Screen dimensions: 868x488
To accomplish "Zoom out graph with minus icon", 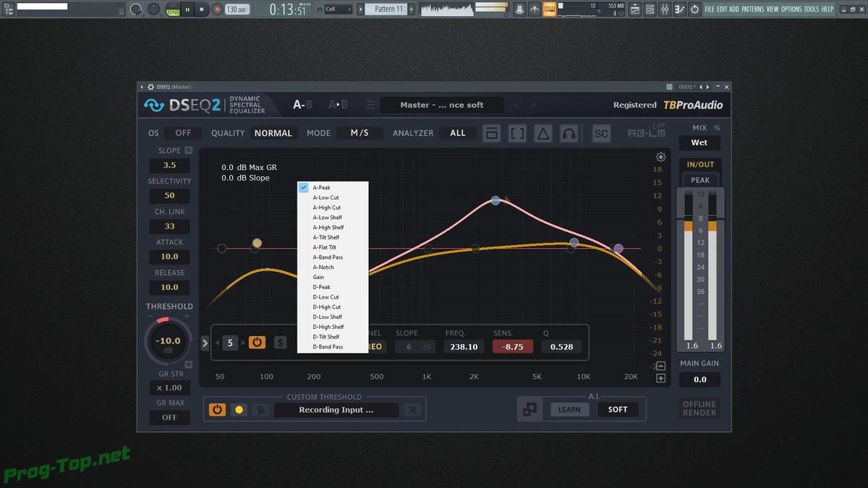I will (660, 366).
